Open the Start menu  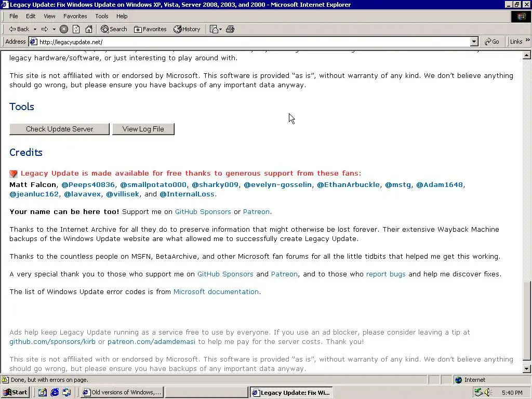coord(16,392)
